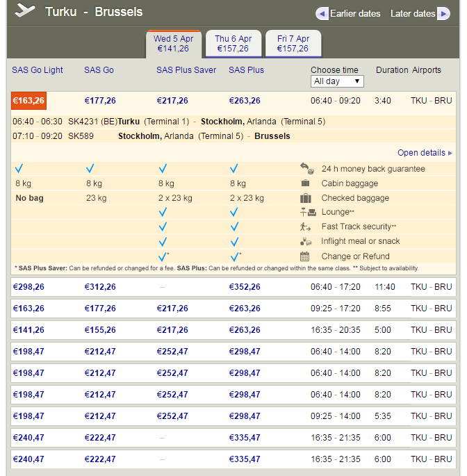Viewport: 467px width, 476px height.
Task: Select the 09:25 - 14:00 flight row
Action: click(x=335, y=416)
